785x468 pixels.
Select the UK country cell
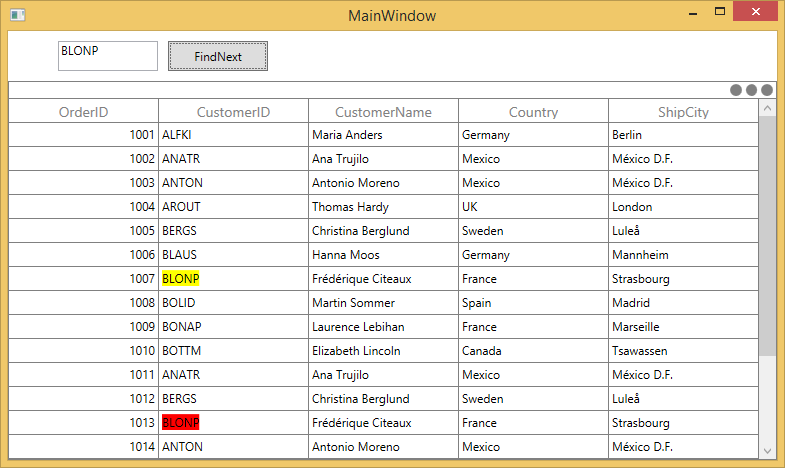coord(533,207)
